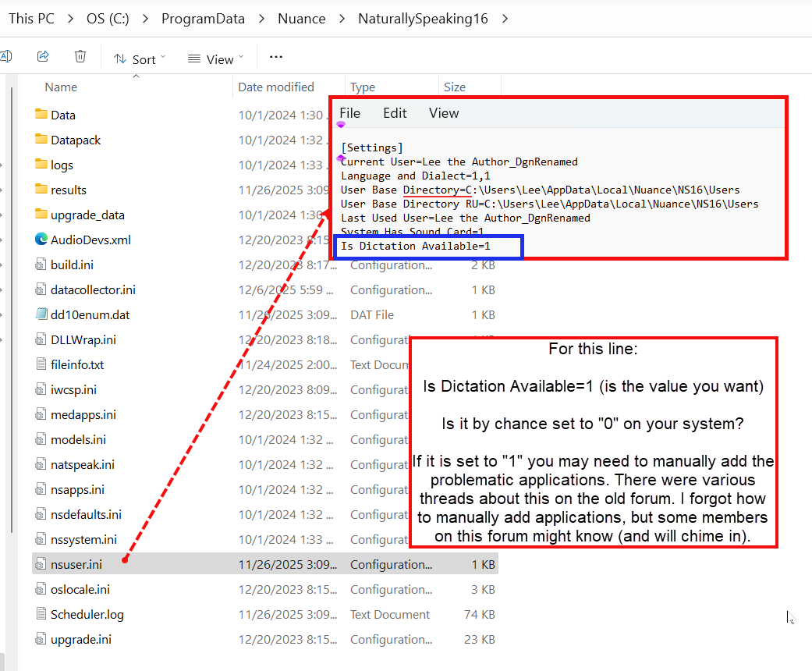Select the dd10enum.dat file icon
Viewport: 812px width, 671px height.
42,314
